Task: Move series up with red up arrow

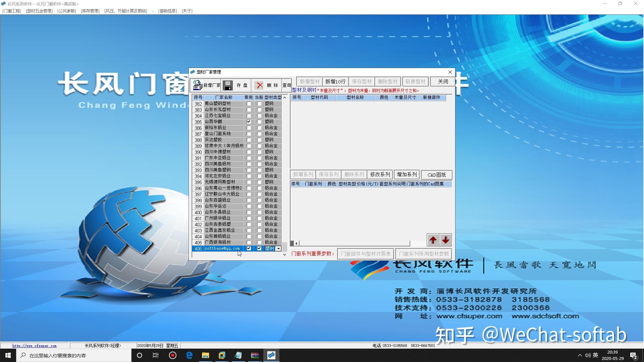Action: (433, 240)
